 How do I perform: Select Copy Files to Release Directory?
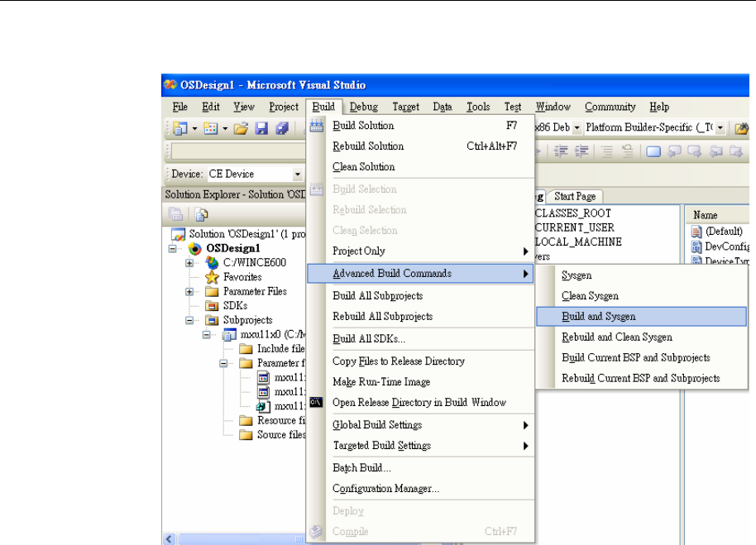point(420,361)
